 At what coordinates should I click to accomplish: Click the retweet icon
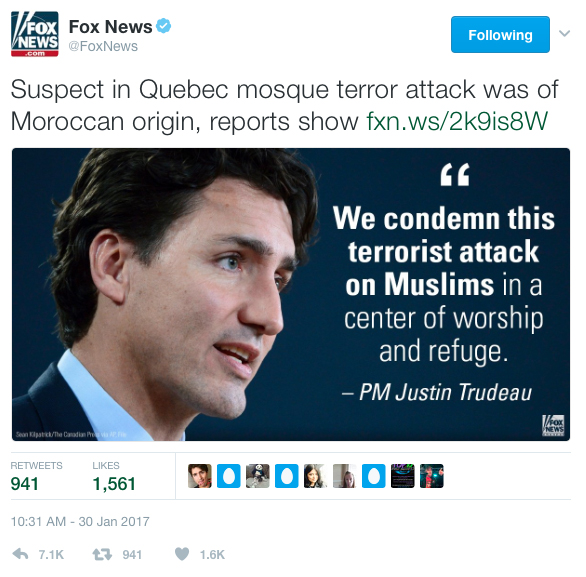click(102, 554)
